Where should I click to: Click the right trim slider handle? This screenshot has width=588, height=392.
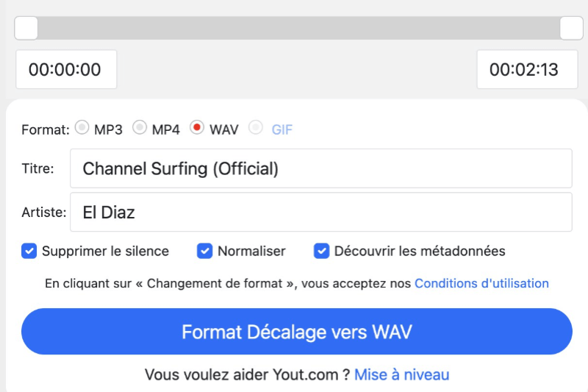(x=571, y=28)
